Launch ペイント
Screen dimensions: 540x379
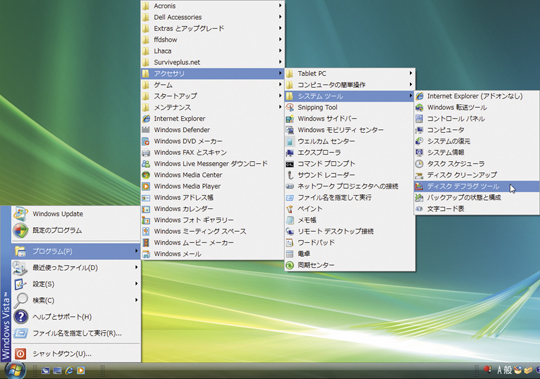(350, 209)
